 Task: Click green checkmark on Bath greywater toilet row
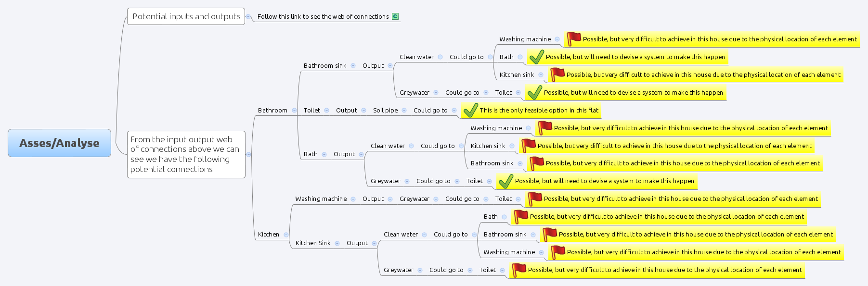505,181
